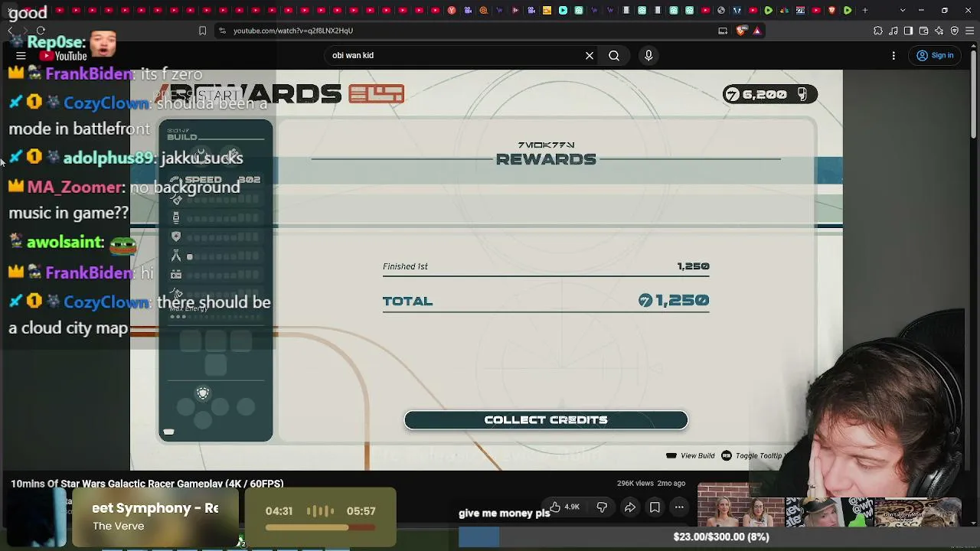
Task: Toggle the browser sidebar panel
Action: pyautogui.click(x=908, y=31)
